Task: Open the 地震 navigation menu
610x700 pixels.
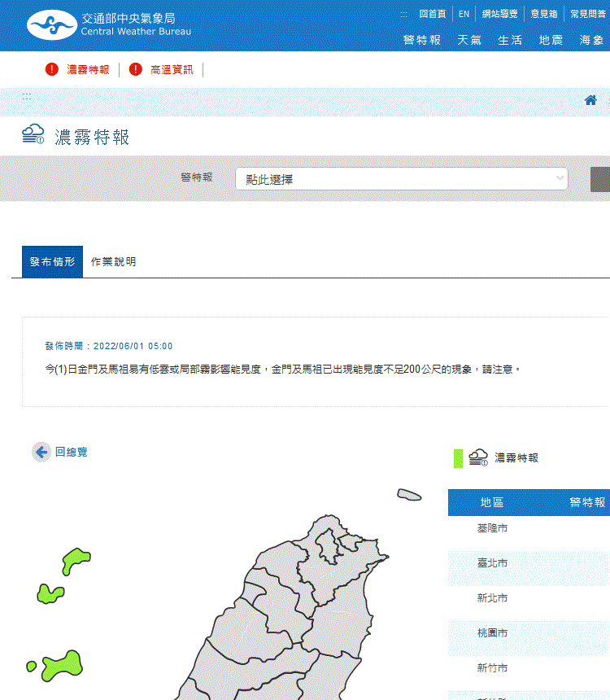Action: click(551, 40)
